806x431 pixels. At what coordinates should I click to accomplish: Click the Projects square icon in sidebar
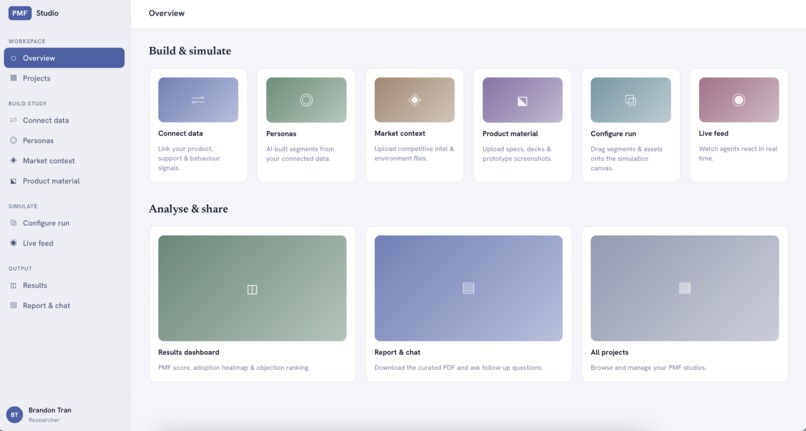(13, 78)
